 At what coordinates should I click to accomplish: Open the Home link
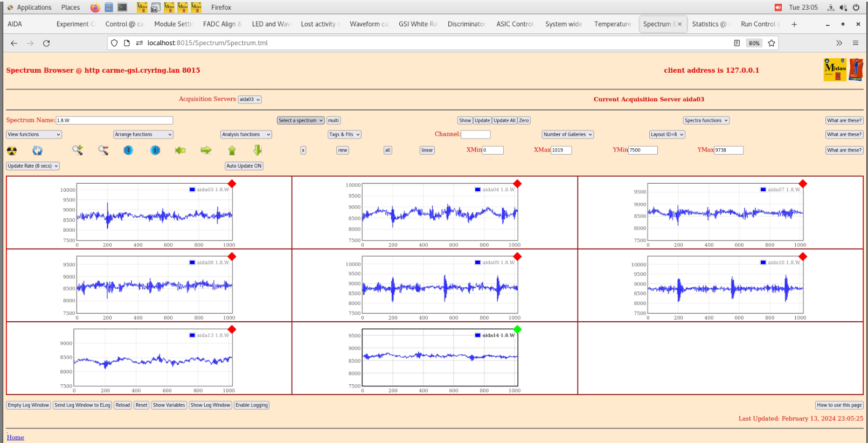(x=16, y=438)
